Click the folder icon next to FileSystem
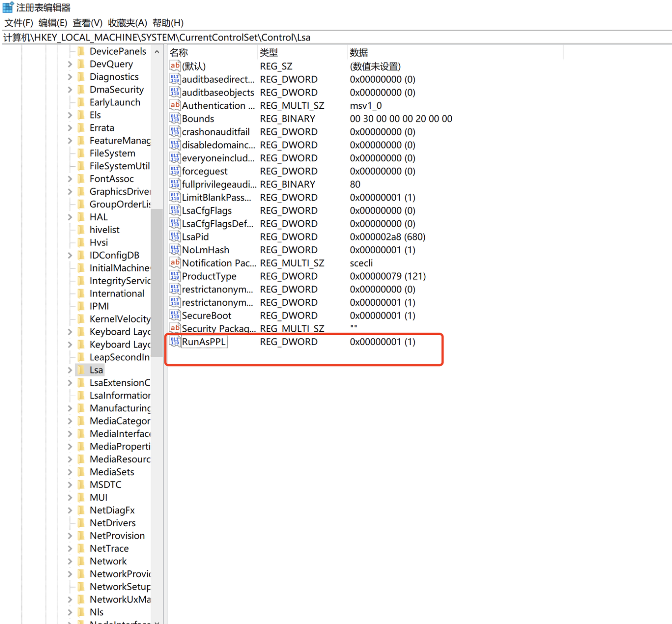The height and width of the screenshot is (624, 672). [81, 153]
